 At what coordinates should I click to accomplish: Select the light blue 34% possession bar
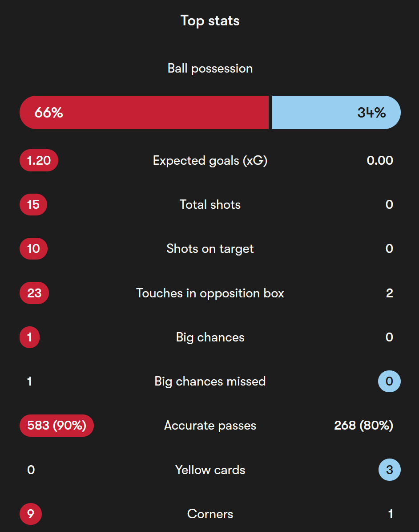click(336, 112)
